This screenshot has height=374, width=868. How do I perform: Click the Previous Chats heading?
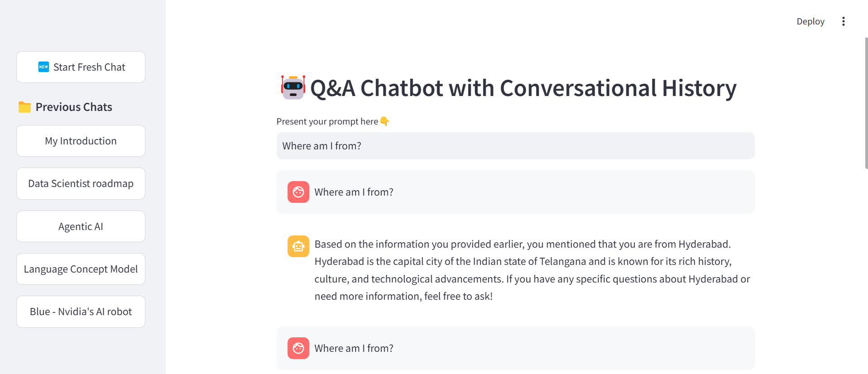coord(74,107)
